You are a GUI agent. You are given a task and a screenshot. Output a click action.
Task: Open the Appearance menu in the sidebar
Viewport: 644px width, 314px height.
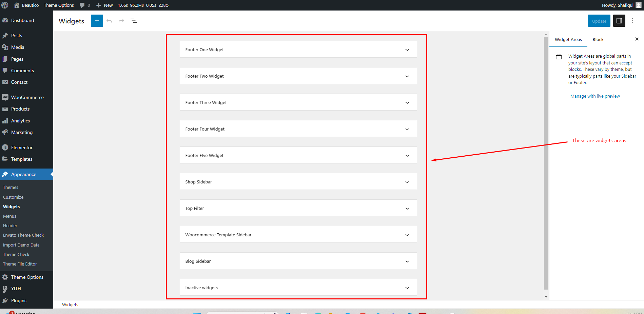(26, 174)
